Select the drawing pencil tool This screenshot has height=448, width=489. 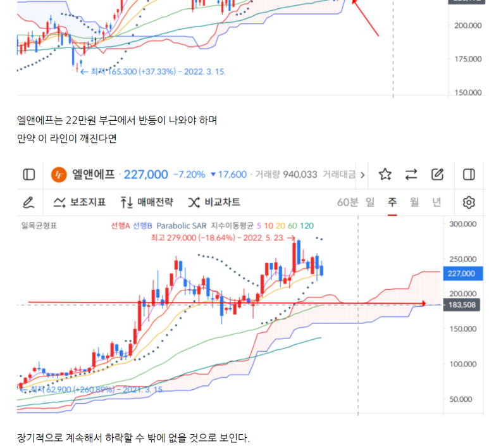click(28, 202)
